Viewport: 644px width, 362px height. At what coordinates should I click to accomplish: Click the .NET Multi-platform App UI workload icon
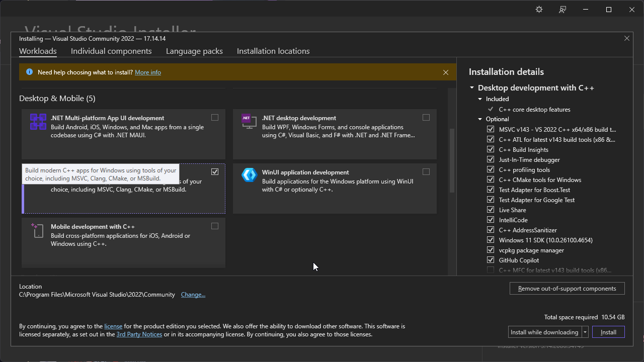(x=38, y=122)
